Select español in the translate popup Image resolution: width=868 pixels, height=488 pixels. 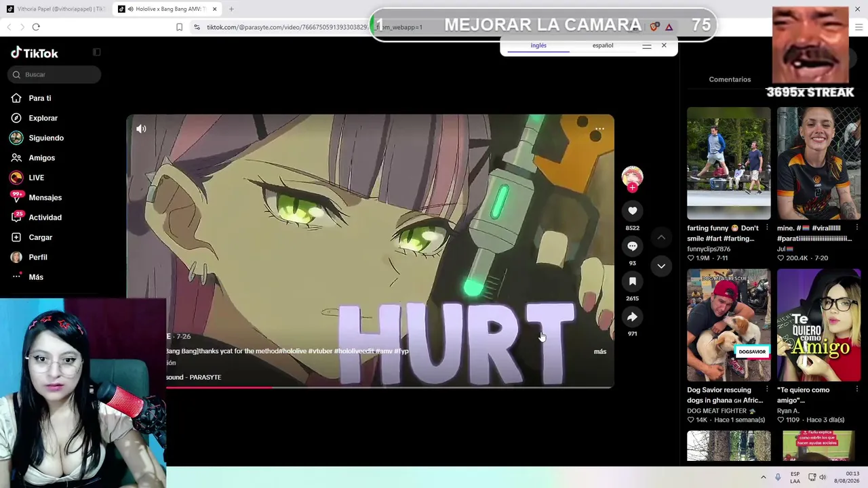(603, 45)
